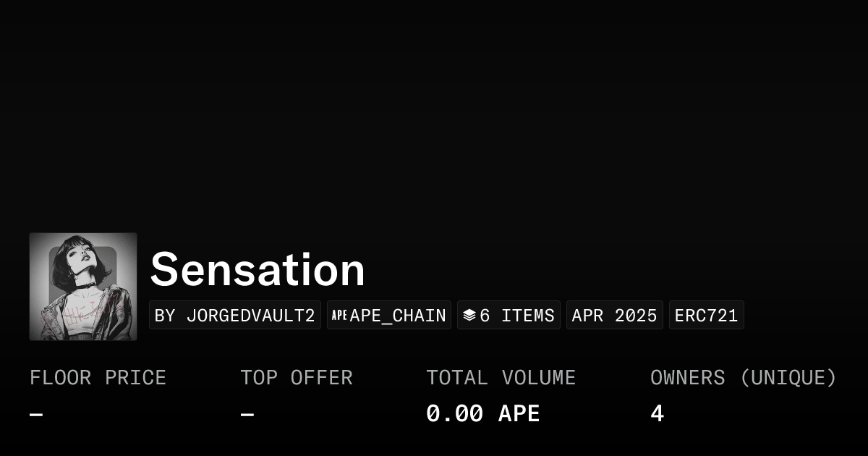Image resolution: width=868 pixels, height=456 pixels.
Task: Select the dash value under Floor Price
Action: pos(36,415)
